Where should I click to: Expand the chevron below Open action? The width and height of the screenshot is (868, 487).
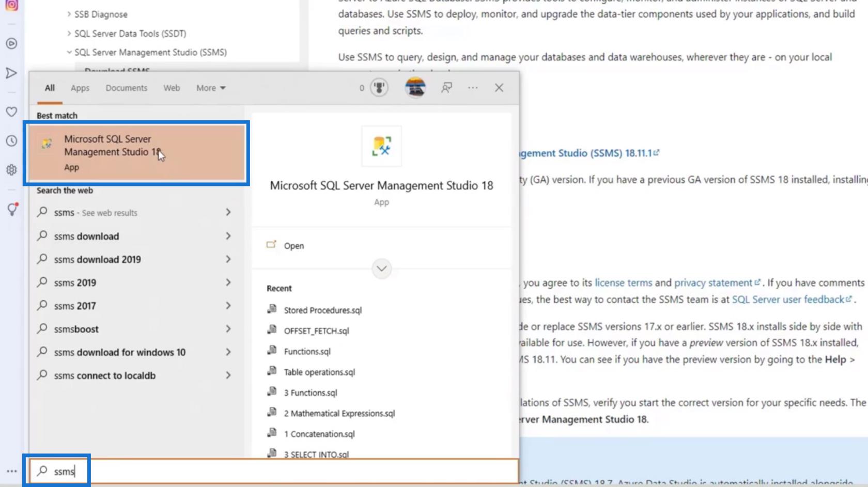click(381, 269)
